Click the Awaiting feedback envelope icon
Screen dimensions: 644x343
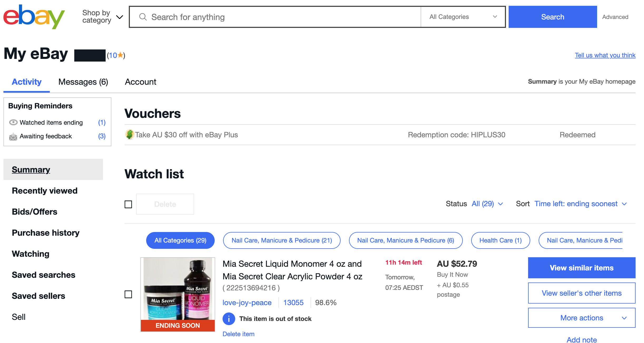(x=13, y=137)
